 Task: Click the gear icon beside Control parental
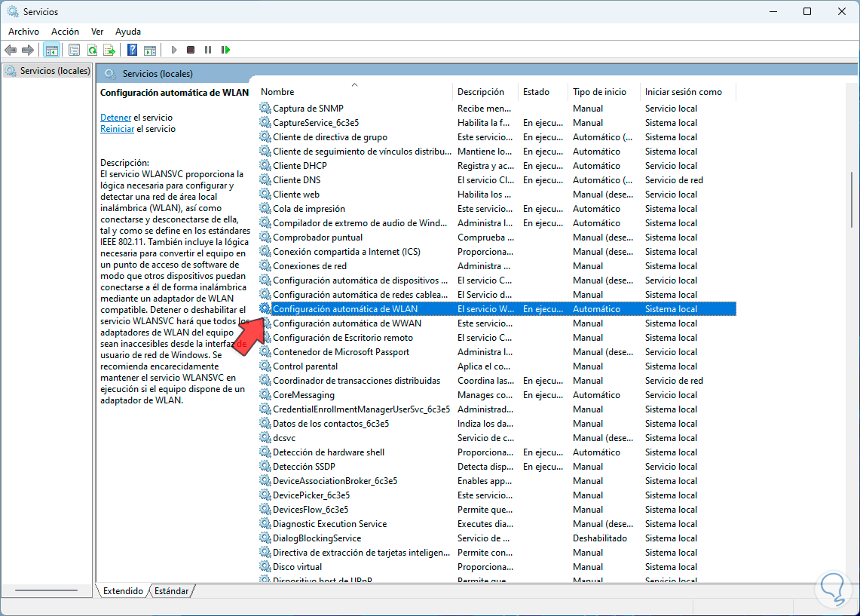coord(265,366)
